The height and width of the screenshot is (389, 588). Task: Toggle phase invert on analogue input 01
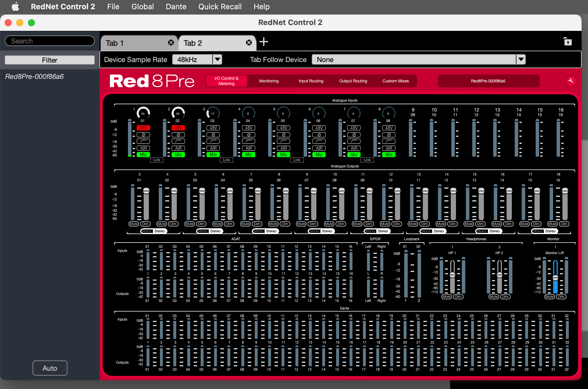143,135
